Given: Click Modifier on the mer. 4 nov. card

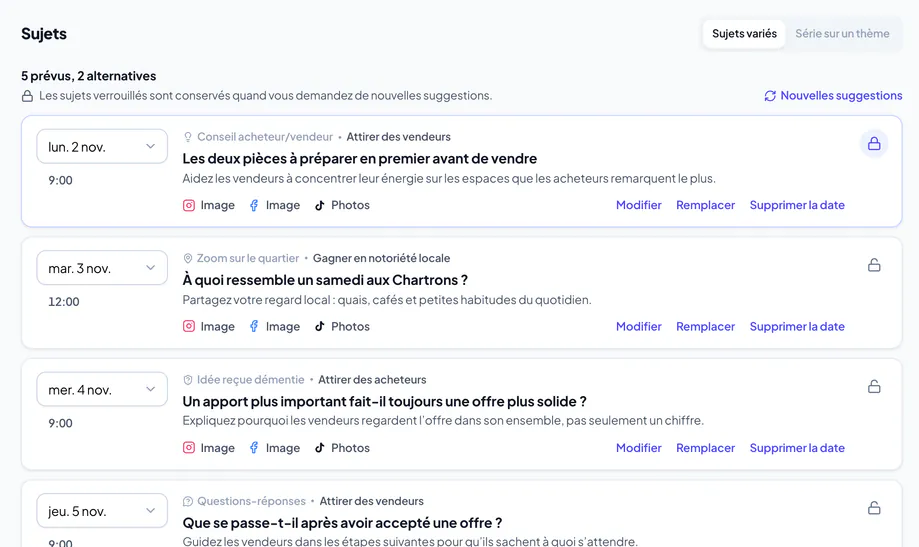Looking at the screenshot, I should pos(638,448).
